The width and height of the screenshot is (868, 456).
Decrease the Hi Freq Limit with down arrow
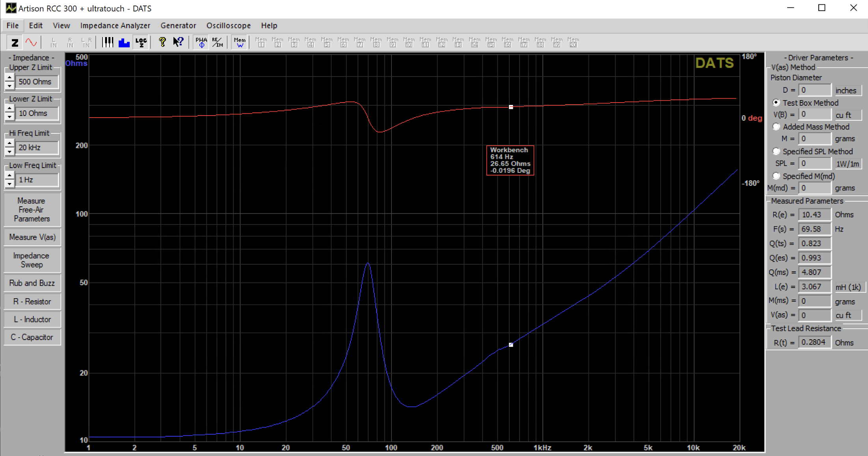pos(9,151)
